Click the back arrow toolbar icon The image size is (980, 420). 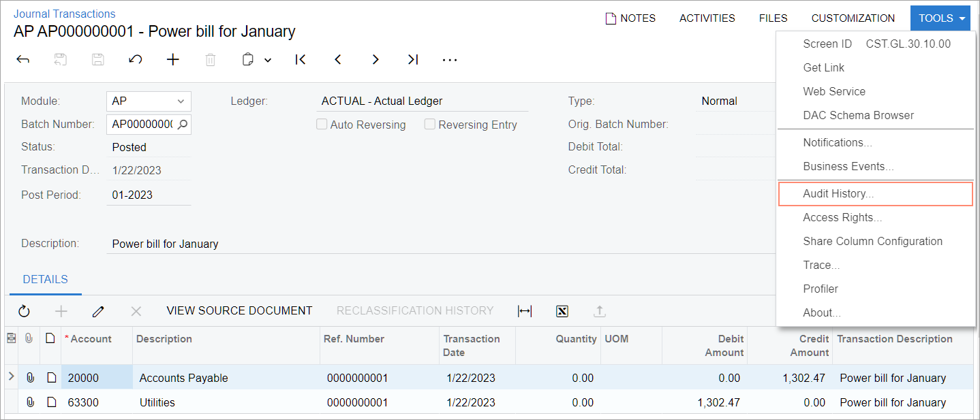coord(23,60)
